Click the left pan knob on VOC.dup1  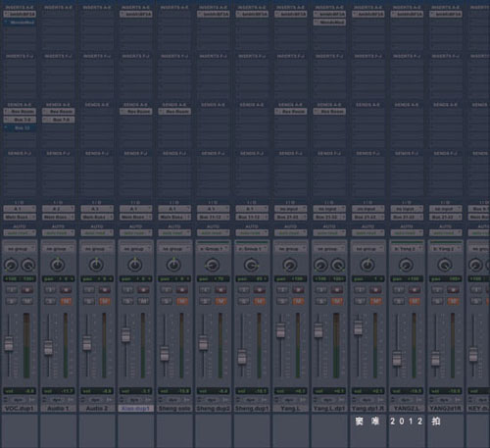point(11,265)
